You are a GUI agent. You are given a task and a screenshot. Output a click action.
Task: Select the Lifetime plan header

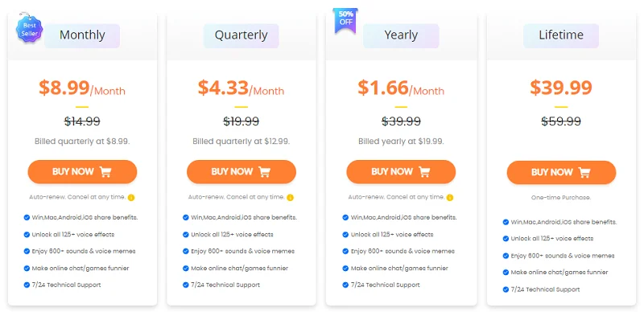(x=561, y=35)
